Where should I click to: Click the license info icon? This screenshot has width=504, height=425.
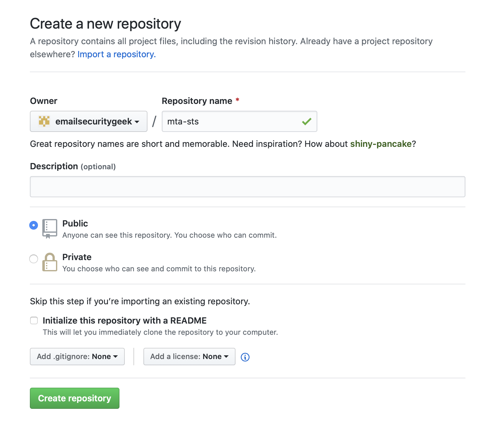click(x=245, y=357)
